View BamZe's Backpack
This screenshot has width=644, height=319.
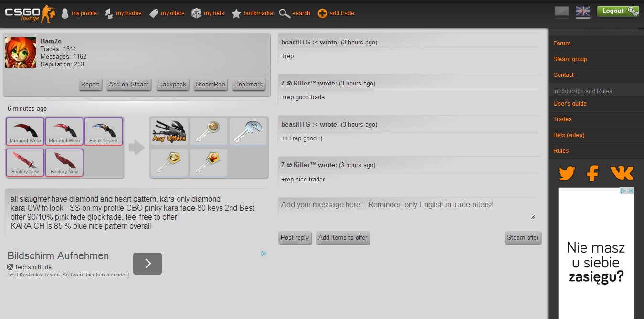[172, 85]
